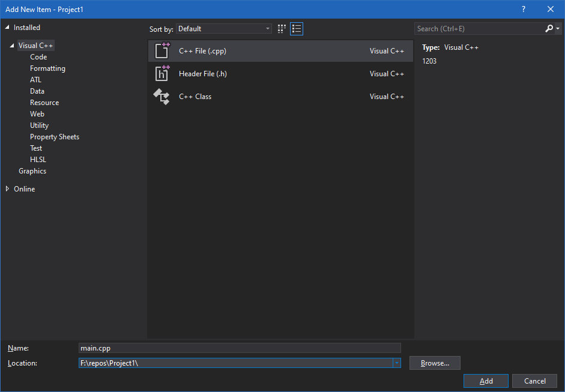565x392 pixels.
Task: Select the HLSL category
Action: coord(38,160)
